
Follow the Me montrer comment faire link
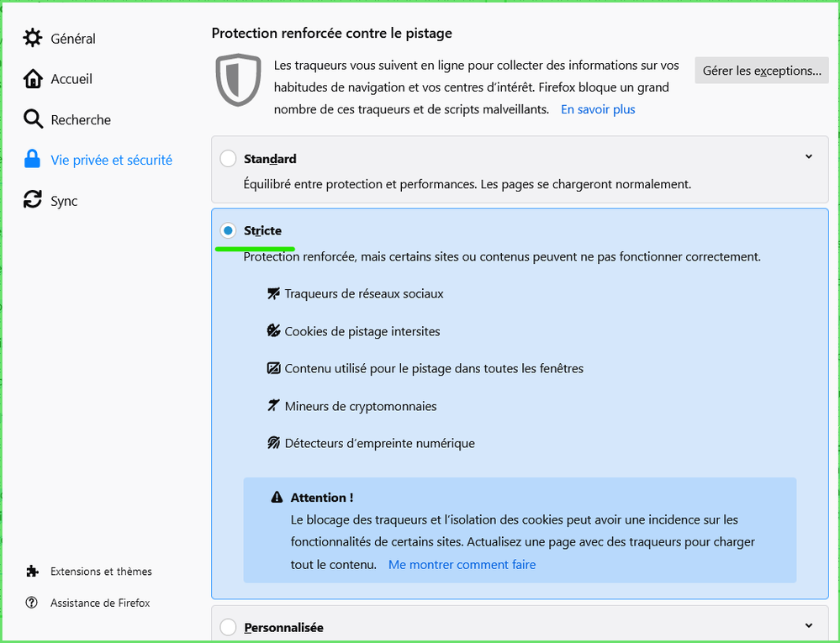coord(462,565)
